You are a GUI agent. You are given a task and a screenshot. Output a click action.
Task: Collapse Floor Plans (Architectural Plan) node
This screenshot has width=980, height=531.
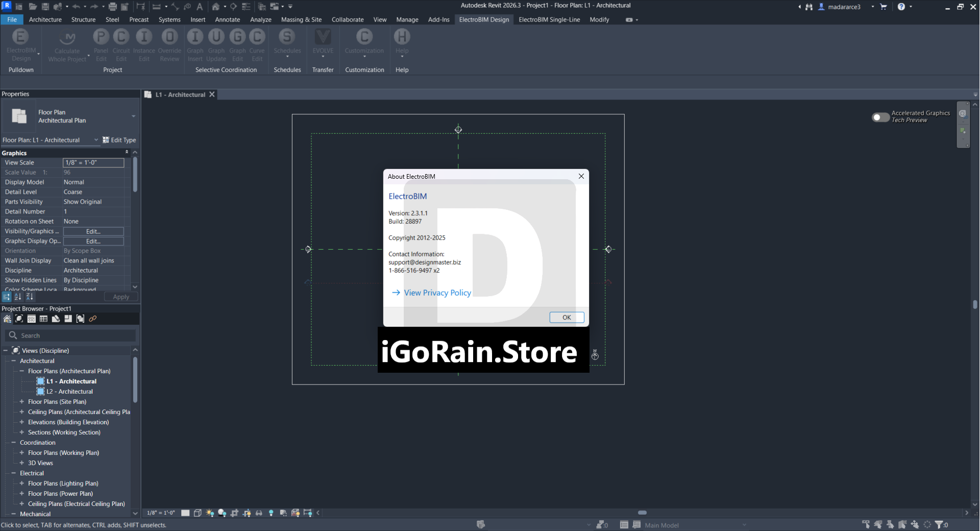click(x=22, y=371)
